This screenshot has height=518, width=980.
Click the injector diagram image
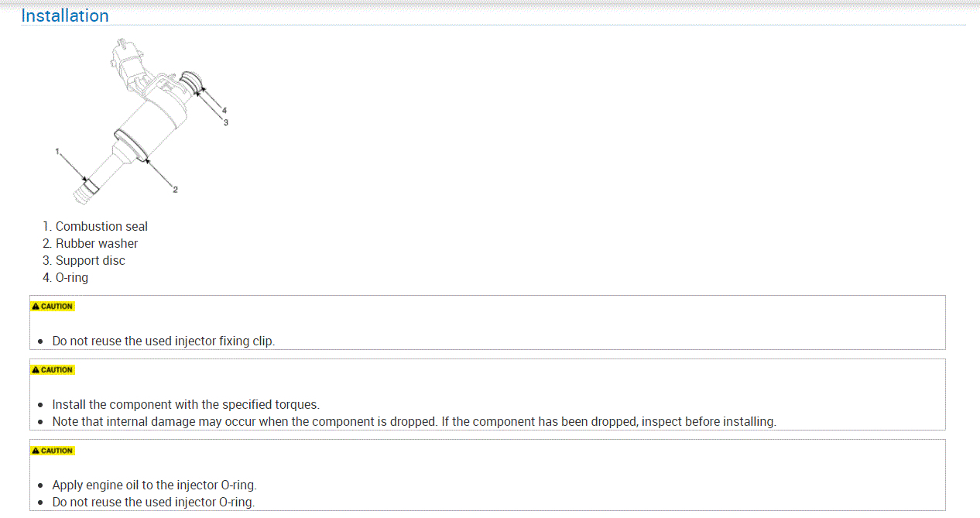tap(143, 120)
